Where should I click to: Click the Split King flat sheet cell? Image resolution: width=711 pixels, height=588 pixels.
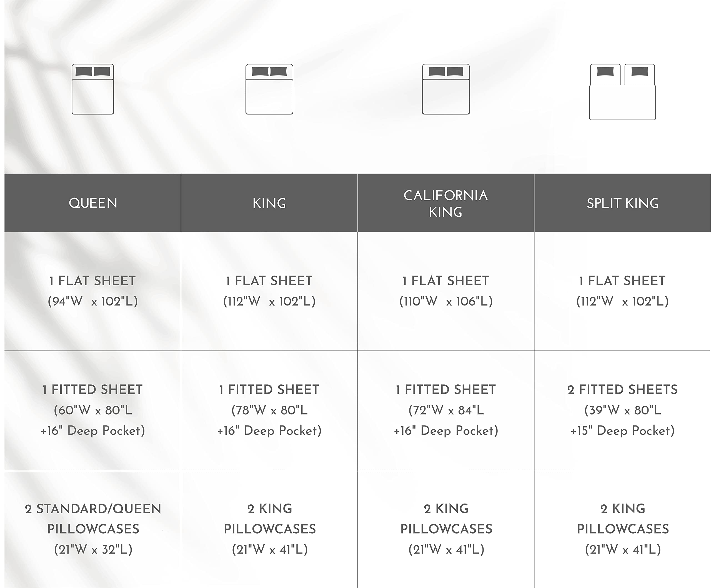[622, 291]
